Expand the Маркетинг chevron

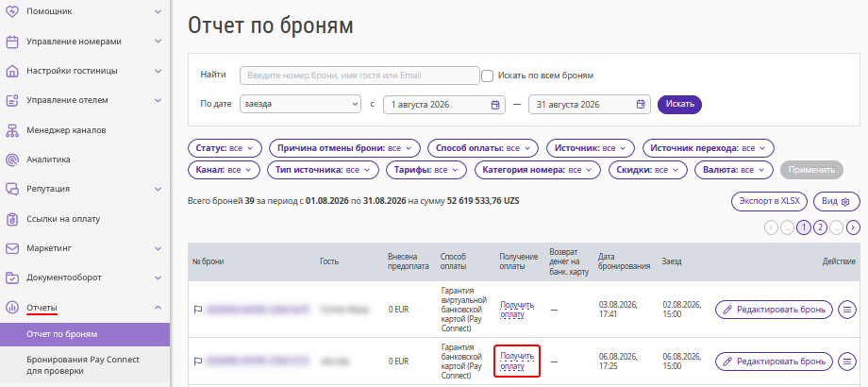(x=158, y=248)
